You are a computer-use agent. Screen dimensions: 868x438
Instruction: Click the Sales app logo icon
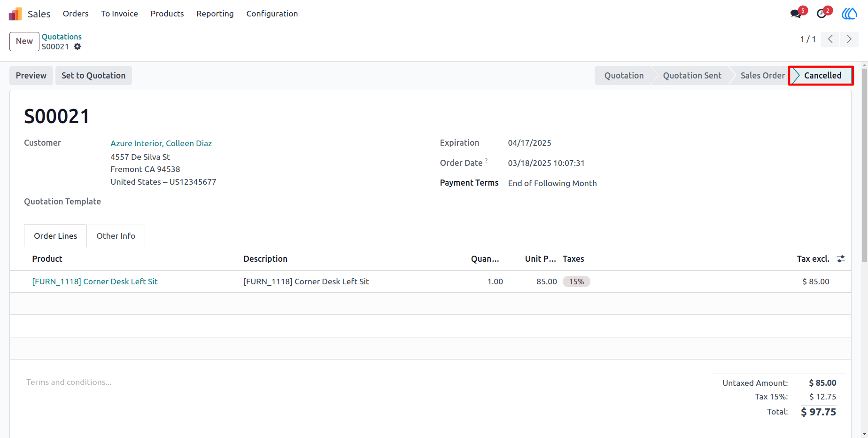pyautogui.click(x=15, y=14)
